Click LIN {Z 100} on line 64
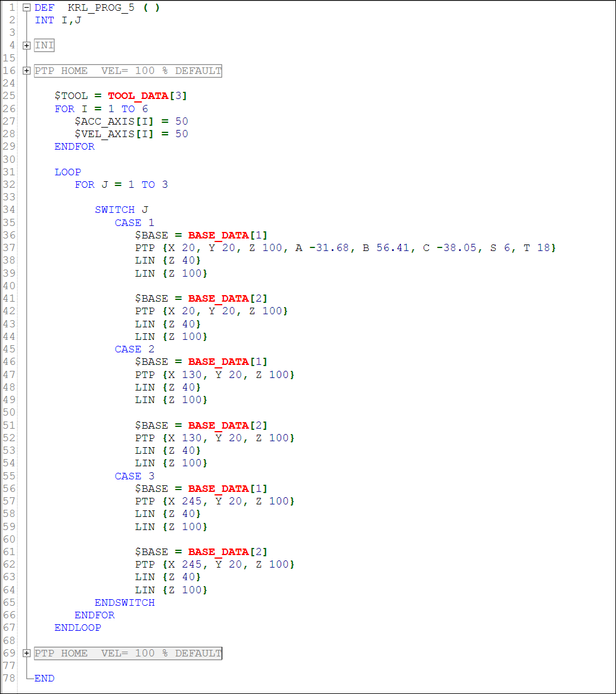Viewport: 616px width, 694px height. pos(171,590)
